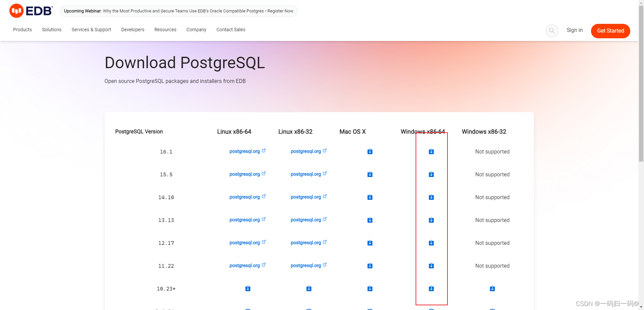
Task: Click the page vertical scrollbar
Action: click(x=641, y=84)
